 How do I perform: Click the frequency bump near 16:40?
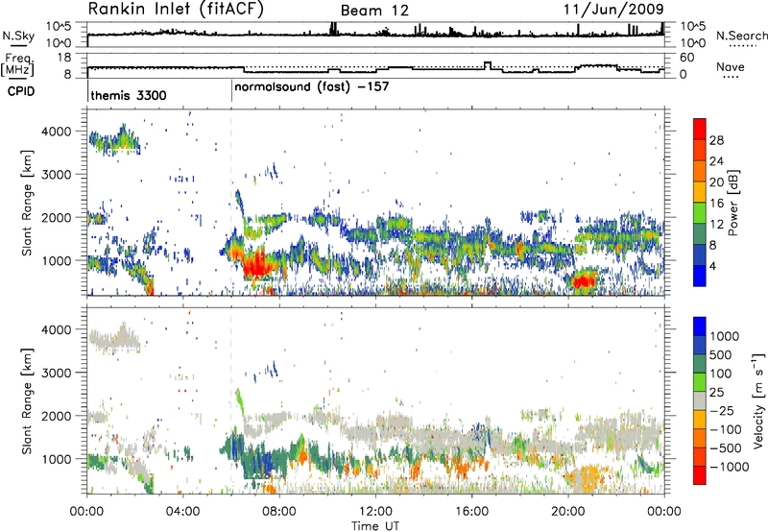pos(488,65)
